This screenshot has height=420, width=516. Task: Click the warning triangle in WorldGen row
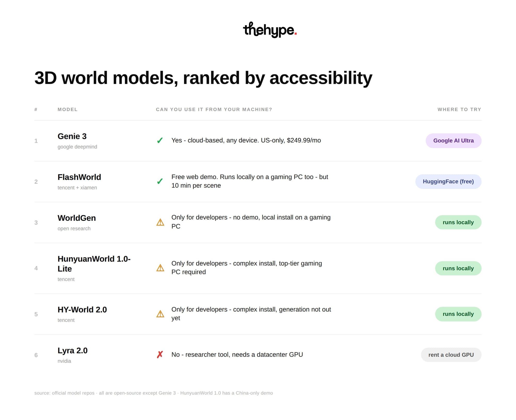pos(160,222)
